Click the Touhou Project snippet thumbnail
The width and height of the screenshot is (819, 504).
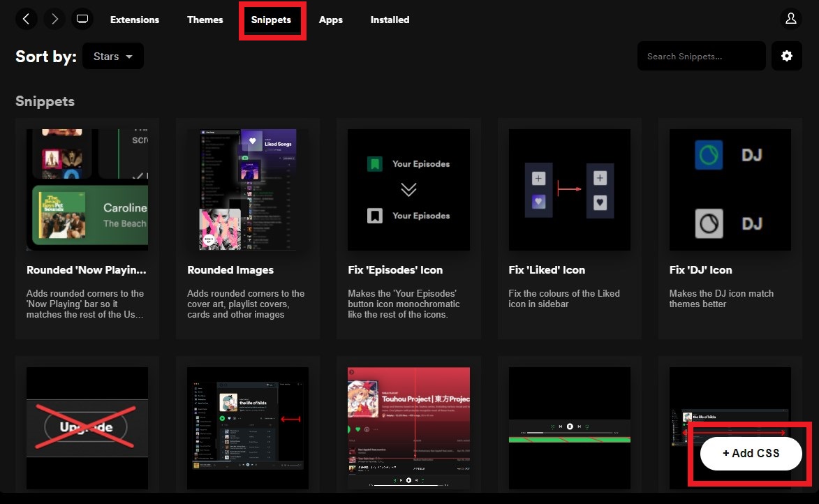coord(408,428)
